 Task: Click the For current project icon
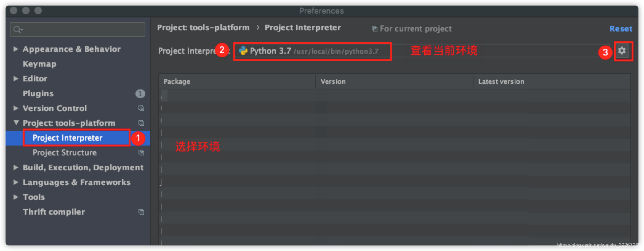(374, 29)
